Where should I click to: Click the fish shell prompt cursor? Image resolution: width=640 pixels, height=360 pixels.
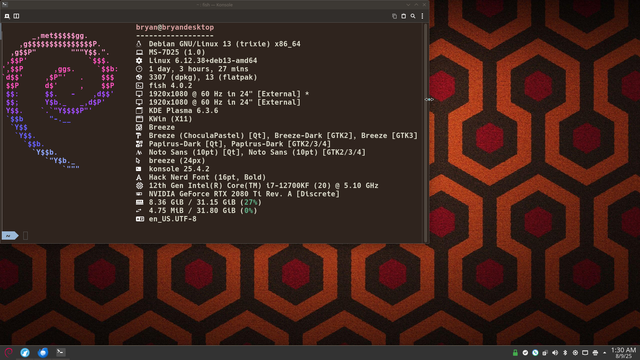pos(26,236)
